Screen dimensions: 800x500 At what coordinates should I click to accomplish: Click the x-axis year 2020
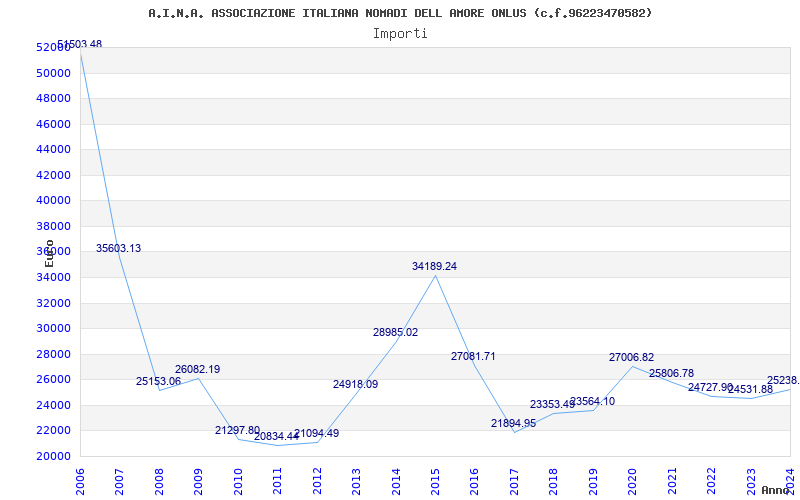pyautogui.click(x=633, y=481)
